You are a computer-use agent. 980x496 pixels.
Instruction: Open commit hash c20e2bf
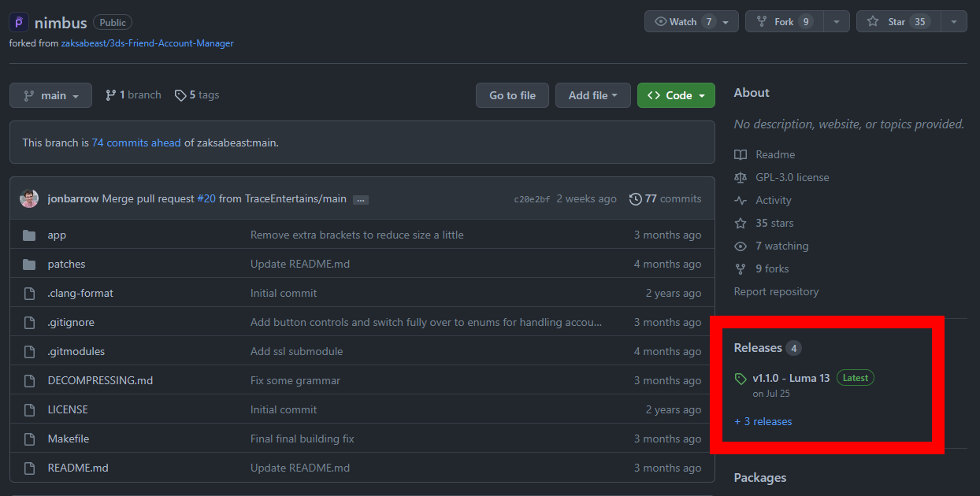point(532,199)
